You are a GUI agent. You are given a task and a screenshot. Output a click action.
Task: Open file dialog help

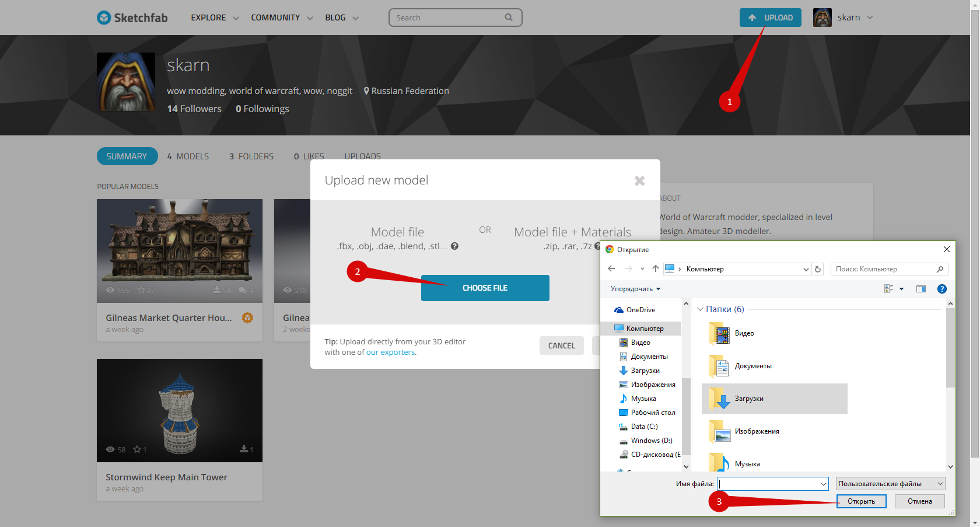[x=942, y=289]
